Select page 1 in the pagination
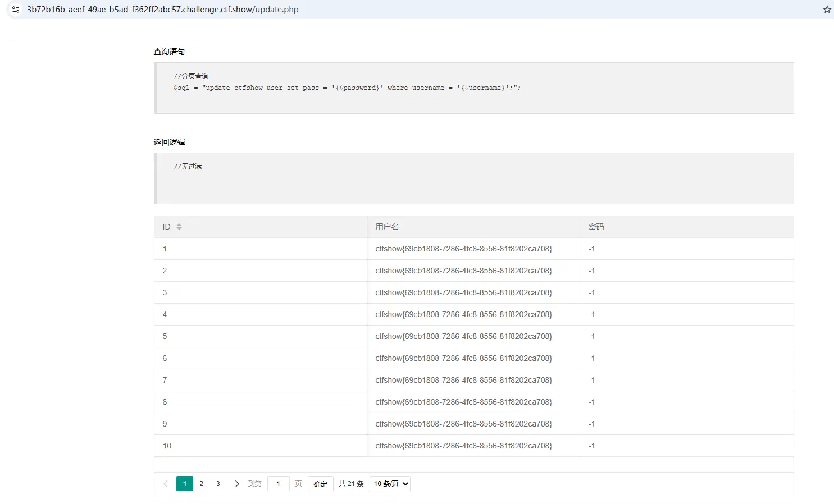 pos(185,484)
